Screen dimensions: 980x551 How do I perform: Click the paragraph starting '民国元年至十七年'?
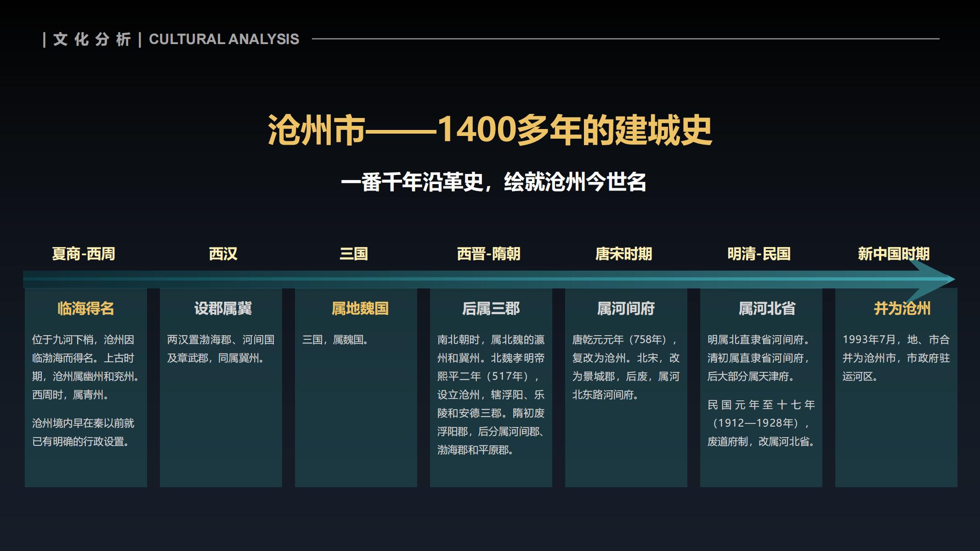761,423
